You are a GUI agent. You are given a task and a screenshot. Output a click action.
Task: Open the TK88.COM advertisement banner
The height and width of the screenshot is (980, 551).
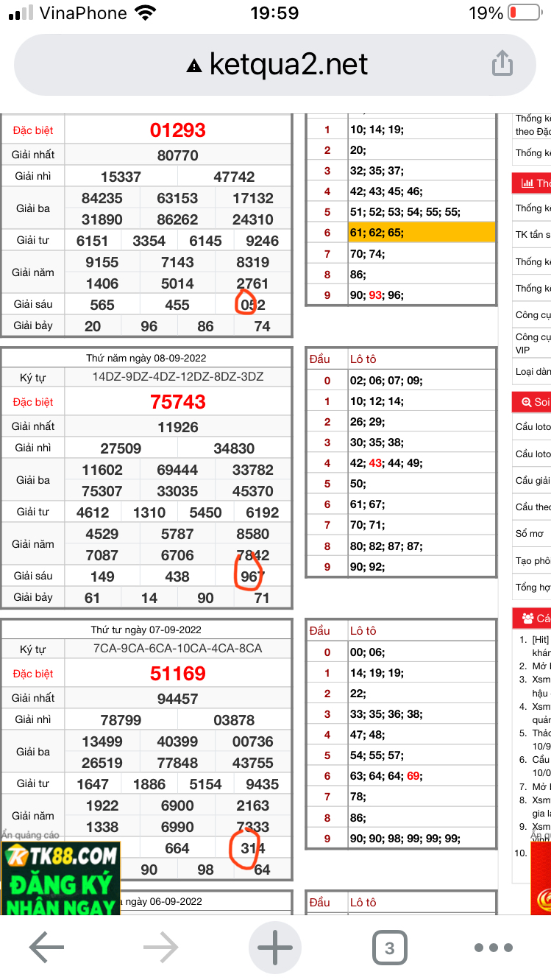(60, 880)
